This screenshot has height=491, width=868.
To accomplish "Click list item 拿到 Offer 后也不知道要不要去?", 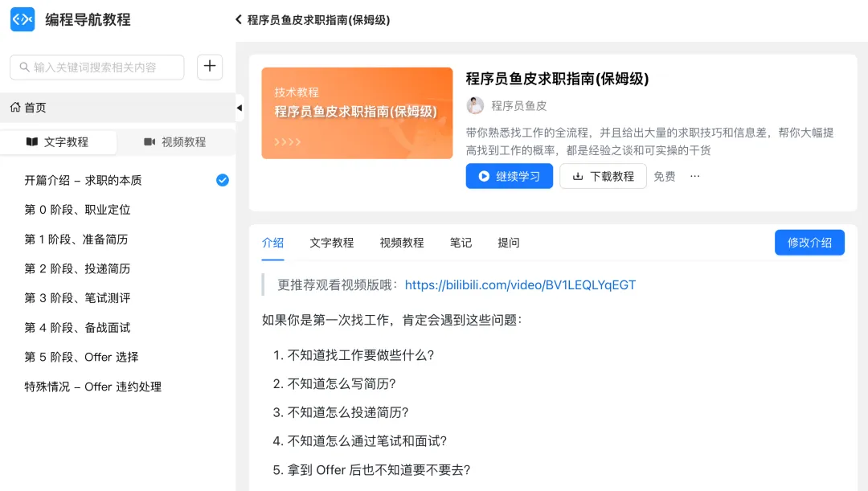I will [379, 470].
